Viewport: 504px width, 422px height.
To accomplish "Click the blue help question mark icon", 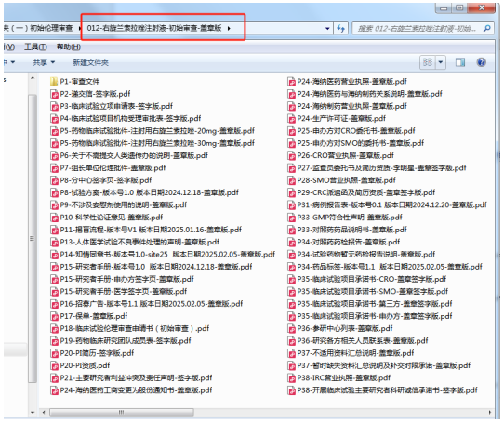I will [481, 62].
